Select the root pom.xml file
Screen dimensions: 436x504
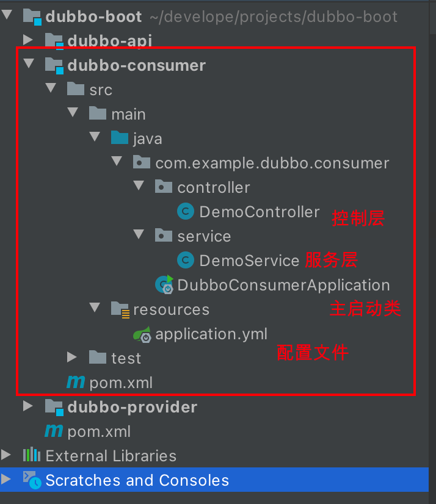point(99,431)
